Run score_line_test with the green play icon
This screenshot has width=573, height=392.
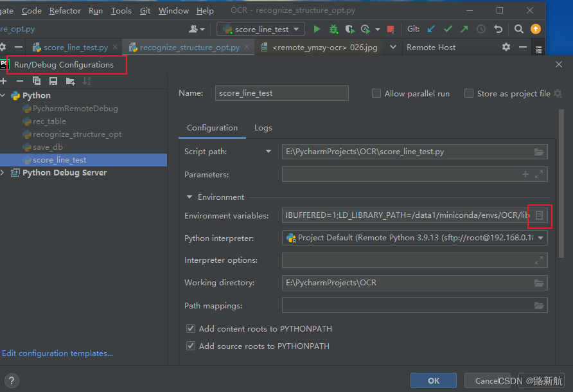tap(317, 29)
